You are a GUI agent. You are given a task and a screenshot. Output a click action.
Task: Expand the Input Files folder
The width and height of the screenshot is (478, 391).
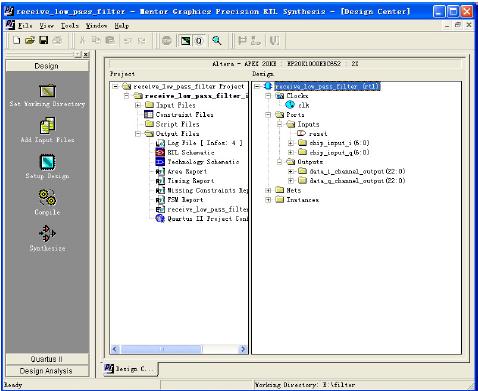pos(138,105)
